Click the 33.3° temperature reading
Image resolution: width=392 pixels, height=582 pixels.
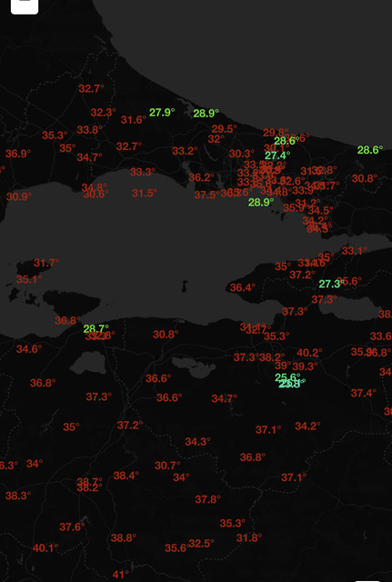point(143,172)
